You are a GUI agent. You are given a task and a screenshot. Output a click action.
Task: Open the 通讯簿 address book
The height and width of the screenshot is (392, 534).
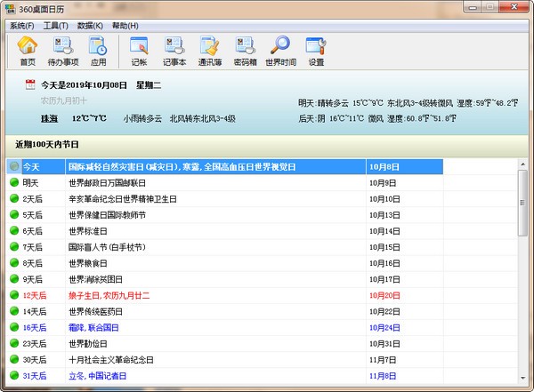coord(210,51)
